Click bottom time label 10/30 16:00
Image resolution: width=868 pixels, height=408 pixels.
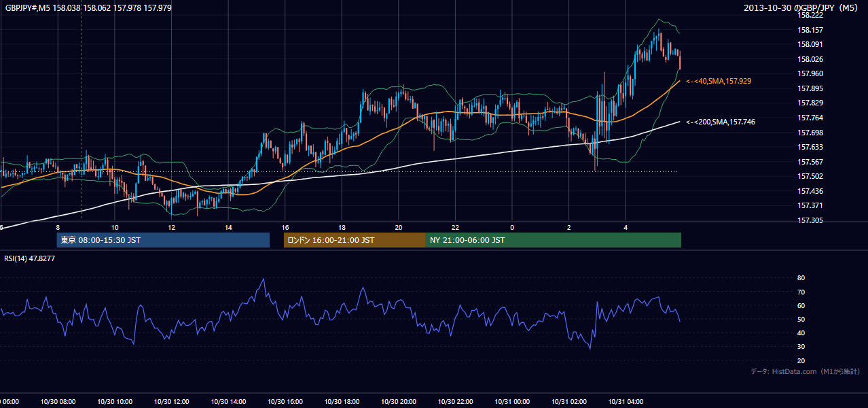pyautogui.click(x=285, y=402)
